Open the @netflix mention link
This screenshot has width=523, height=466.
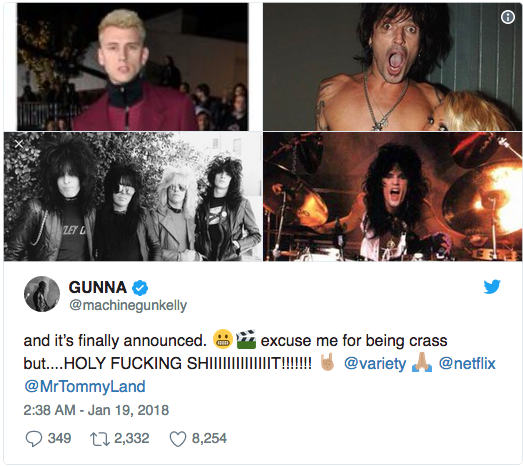(467, 363)
